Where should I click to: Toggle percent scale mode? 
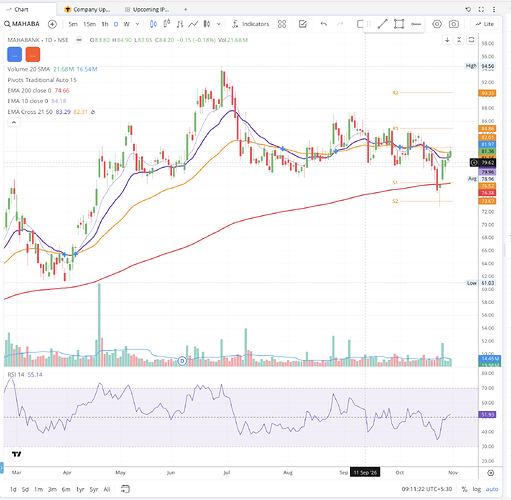point(464,489)
